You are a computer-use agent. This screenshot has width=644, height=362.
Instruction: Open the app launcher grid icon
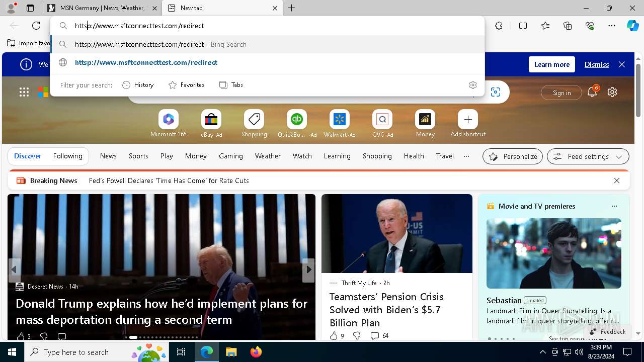click(x=24, y=92)
